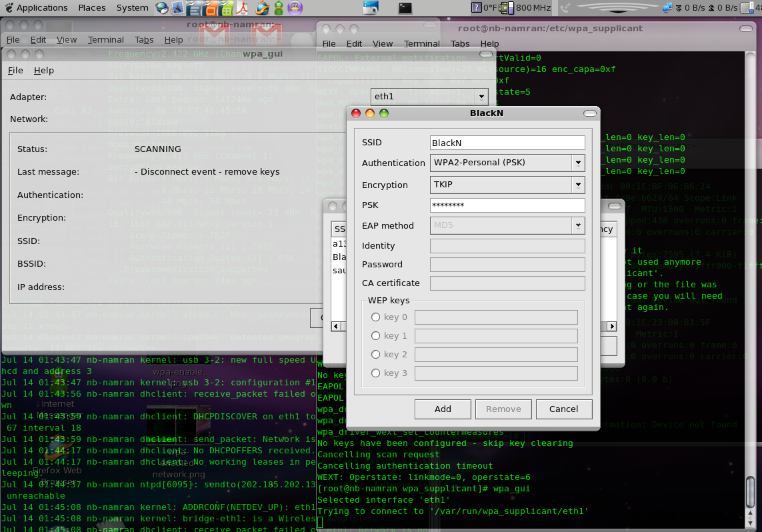The image size is (762, 532).
Task: Click the Add button in BlackN dialog
Action: click(443, 409)
